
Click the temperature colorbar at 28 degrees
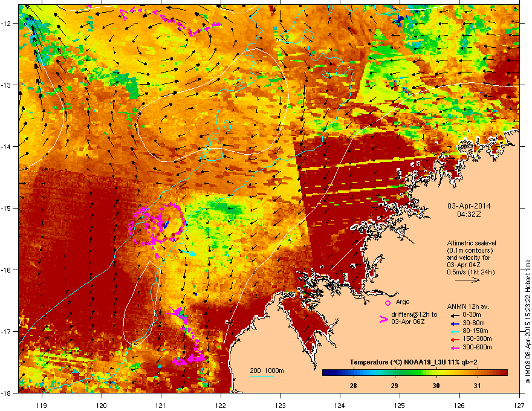pyautogui.click(x=353, y=373)
